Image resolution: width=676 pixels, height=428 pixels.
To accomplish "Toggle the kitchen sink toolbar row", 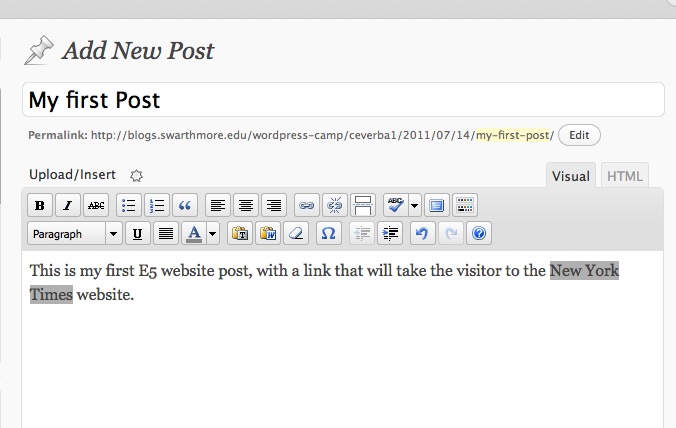I will point(465,205).
